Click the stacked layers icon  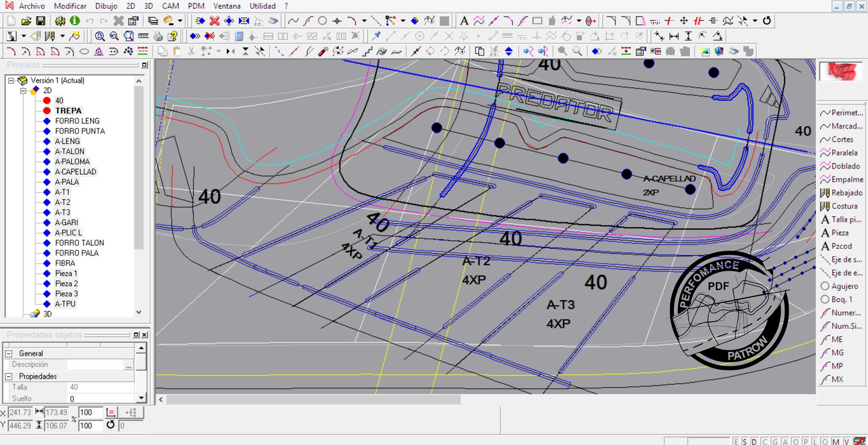[153, 21]
